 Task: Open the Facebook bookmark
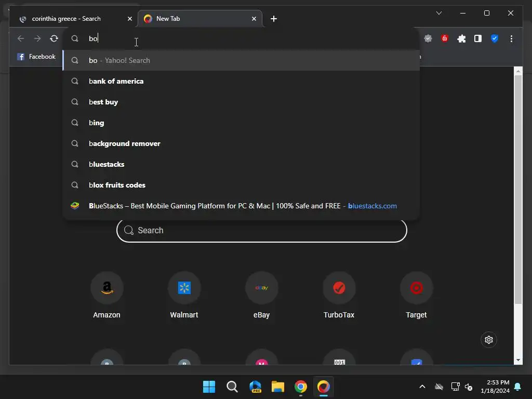point(36,57)
